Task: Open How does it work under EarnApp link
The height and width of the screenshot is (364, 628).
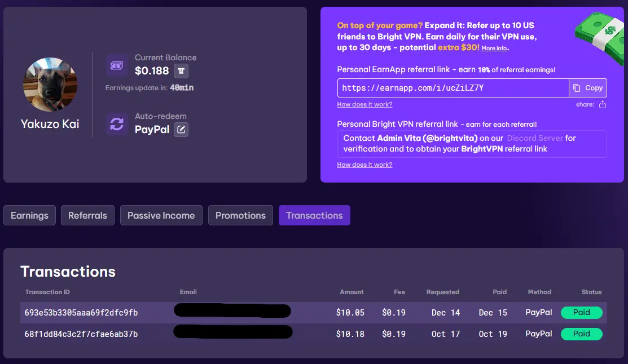Action: coord(364,104)
